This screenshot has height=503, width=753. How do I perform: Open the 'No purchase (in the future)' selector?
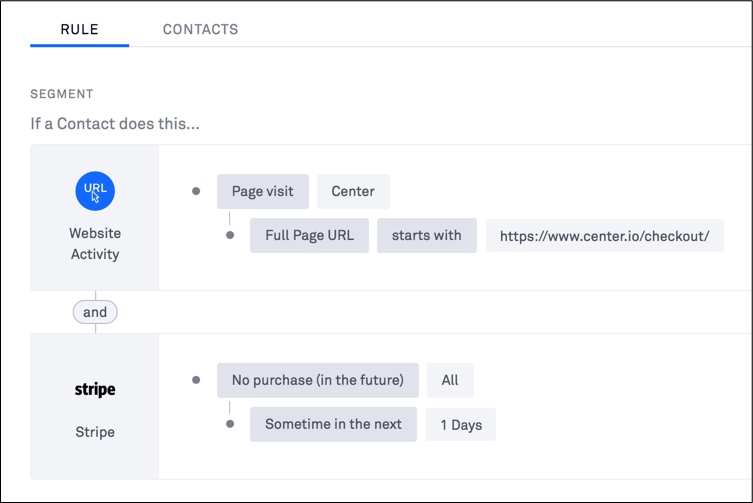[x=318, y=380]
